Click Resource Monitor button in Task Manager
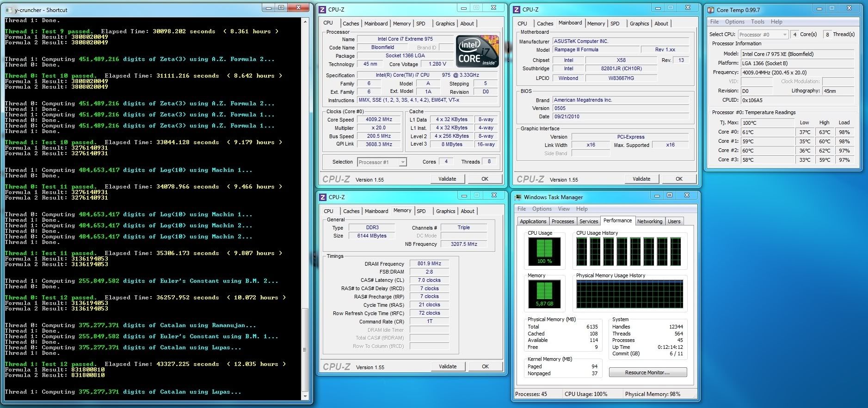The image size is (868, 408). click(647, 372)
